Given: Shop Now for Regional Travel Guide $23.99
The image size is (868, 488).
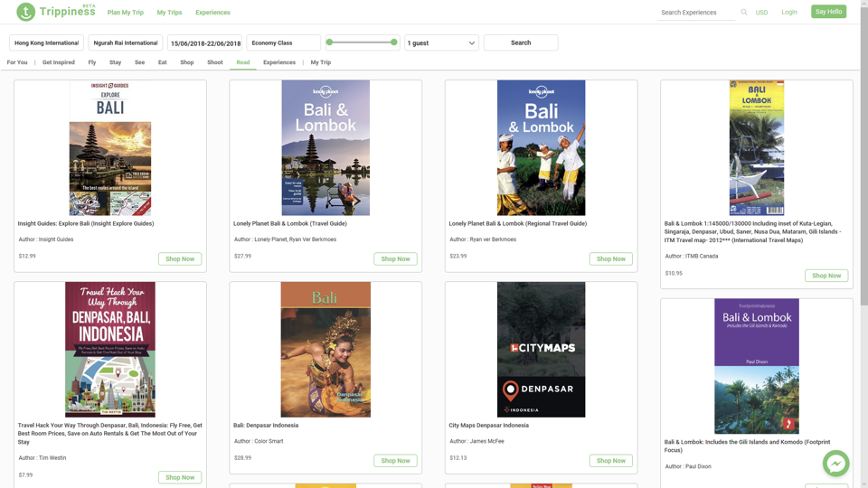Looking at the screenshot, I should click(x=610, y=259).
